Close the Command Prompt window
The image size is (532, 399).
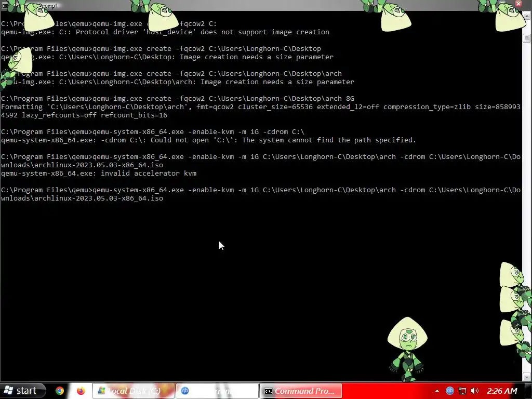pos(518,4)
